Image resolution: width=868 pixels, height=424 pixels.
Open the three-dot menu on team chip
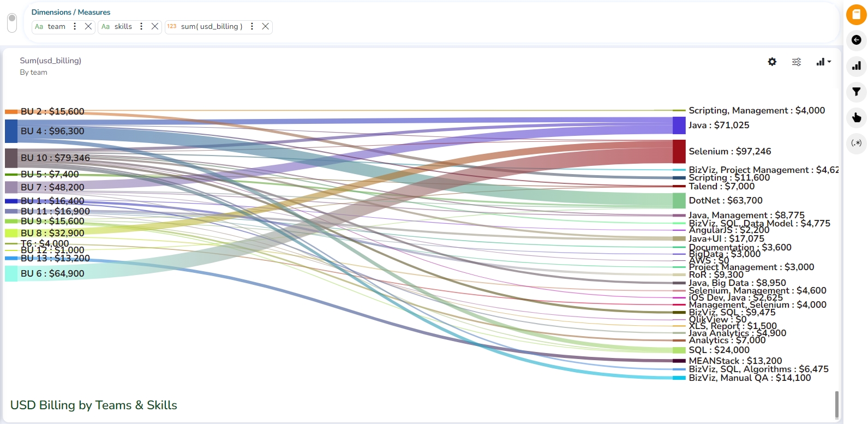tap(75, 26)
